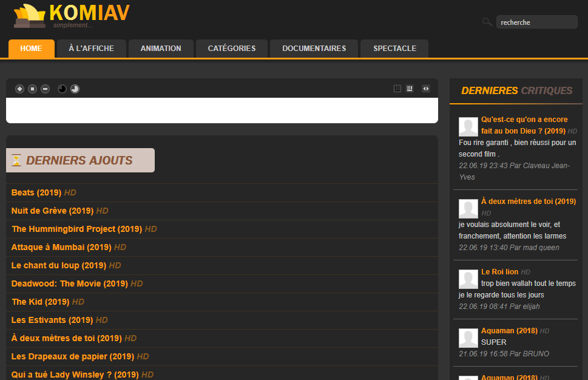
Task: Click the HD tag next to Beats (2019)
Action: 70,193
